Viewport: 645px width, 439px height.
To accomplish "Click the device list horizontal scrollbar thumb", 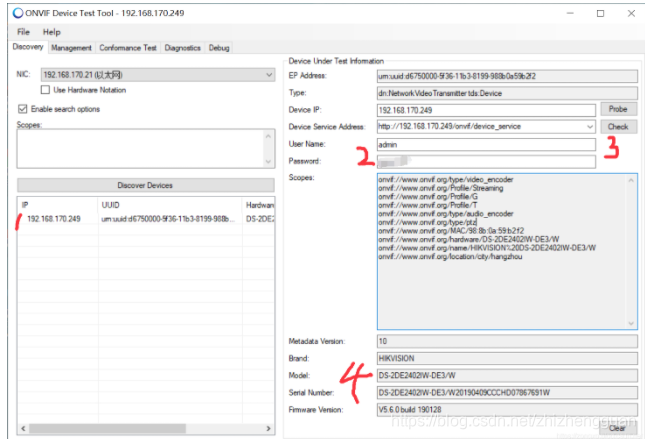I will [x=107, y=428].
